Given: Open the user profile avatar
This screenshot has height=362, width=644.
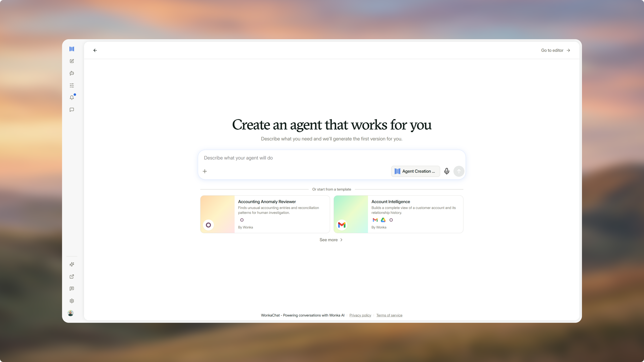Looking at the screenshot, I should click(71, 313).
